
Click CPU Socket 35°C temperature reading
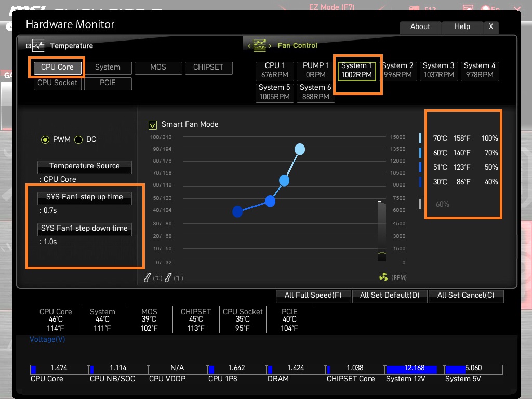pos(243,320)
